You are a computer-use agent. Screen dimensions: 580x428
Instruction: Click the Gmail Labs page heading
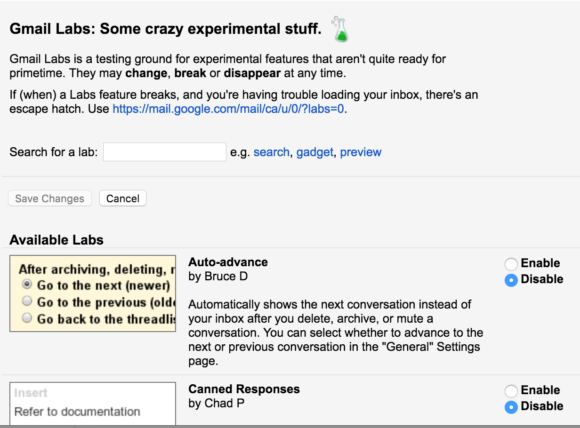coord(165,29)
